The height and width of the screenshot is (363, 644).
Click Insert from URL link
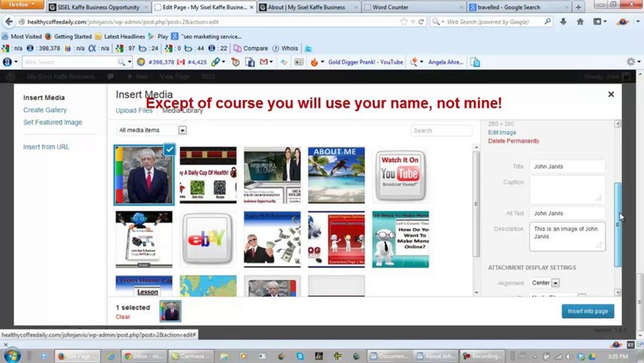pyautogui.click(x=46, y=147)
